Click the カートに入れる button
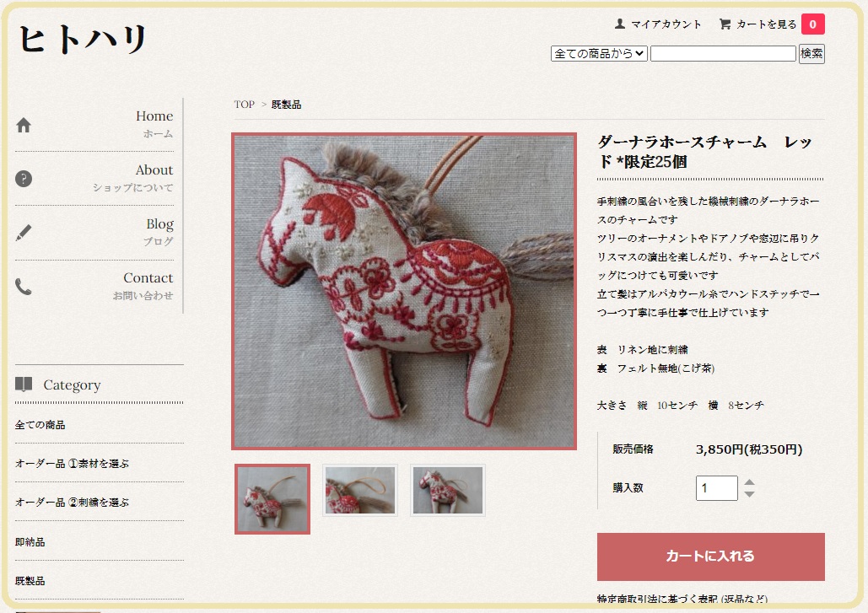This screenshot has width=868, height=613. (x=711, y=557)
